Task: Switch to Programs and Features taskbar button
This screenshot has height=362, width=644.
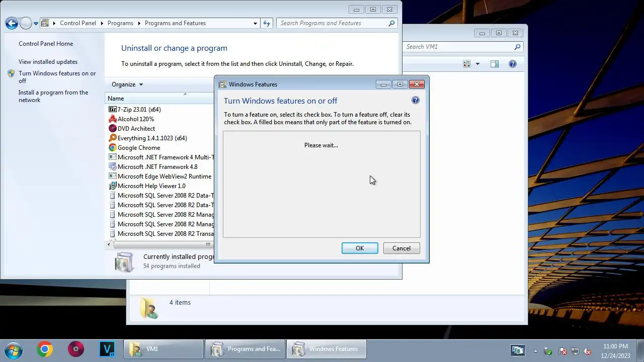Action: click(245, 349)
